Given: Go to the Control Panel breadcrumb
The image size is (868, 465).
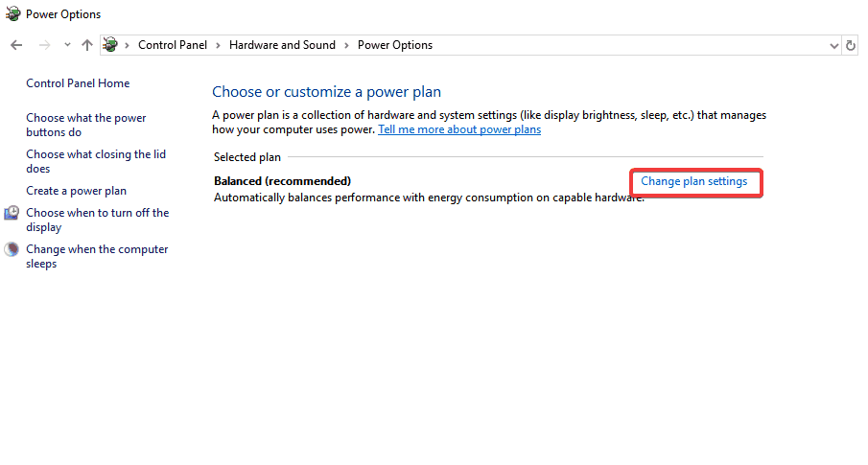Looking at the screenshot, I should click(x=173, y=45).
